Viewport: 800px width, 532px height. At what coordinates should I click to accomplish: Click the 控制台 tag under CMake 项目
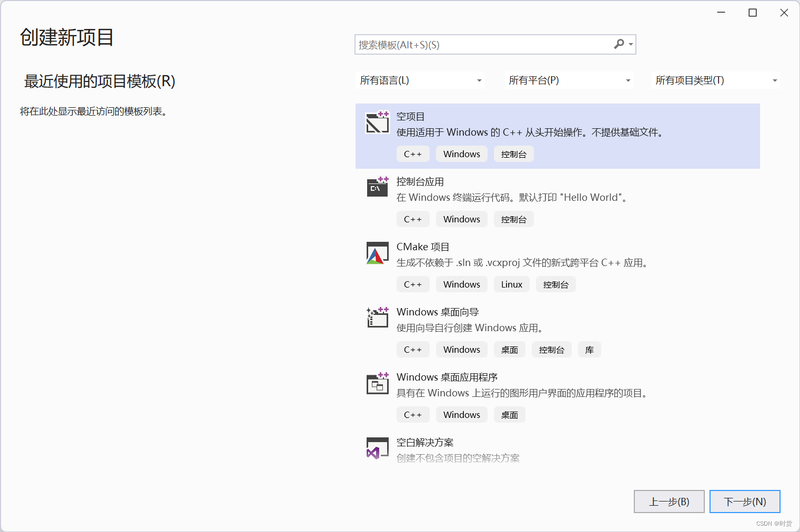pos(556,284)
